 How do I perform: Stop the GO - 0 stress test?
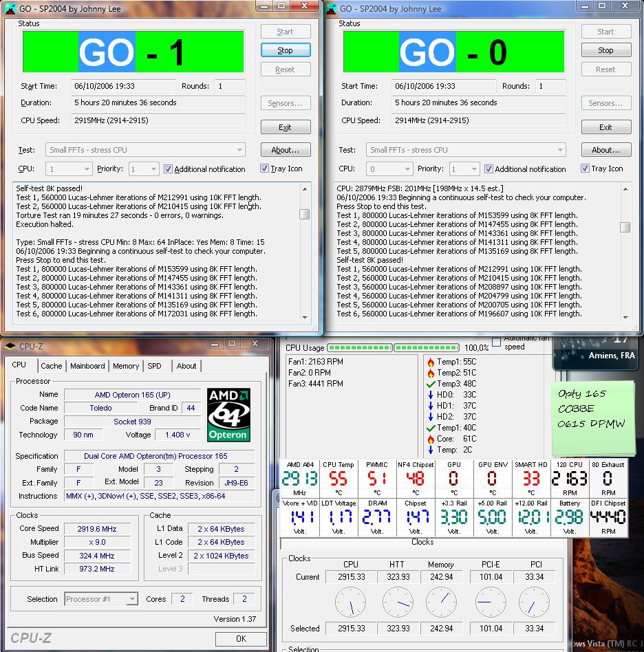click(x=605, y=50)
